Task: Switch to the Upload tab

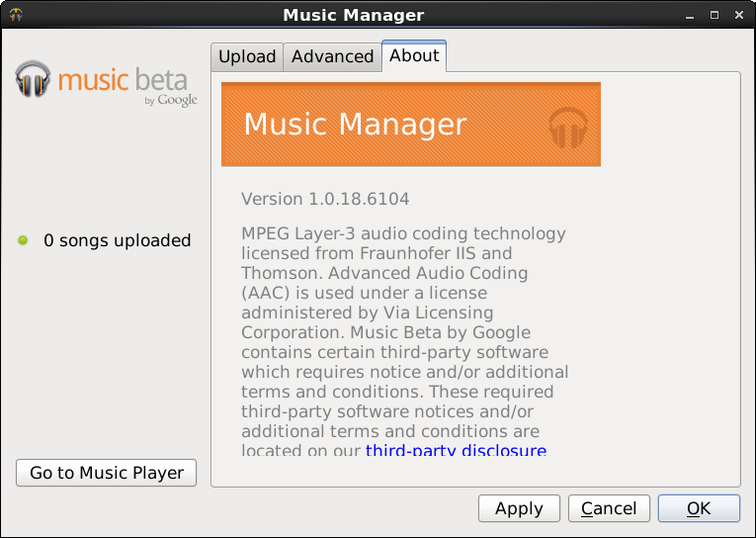Action: tap(247, 56)
